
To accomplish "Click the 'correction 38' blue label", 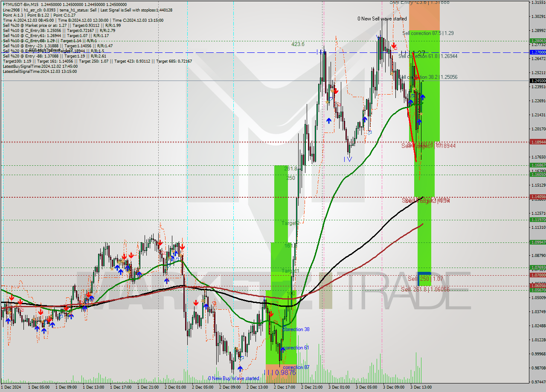I will 296,329.
